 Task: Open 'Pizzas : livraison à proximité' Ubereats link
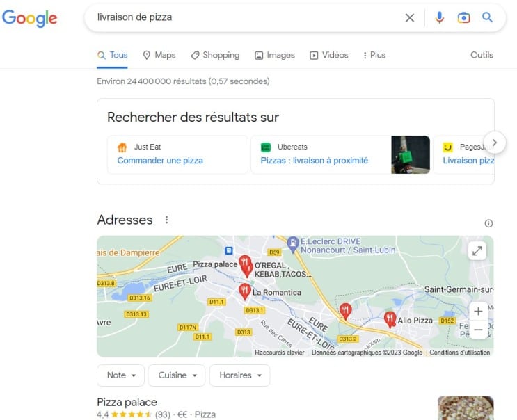[315, 161]
